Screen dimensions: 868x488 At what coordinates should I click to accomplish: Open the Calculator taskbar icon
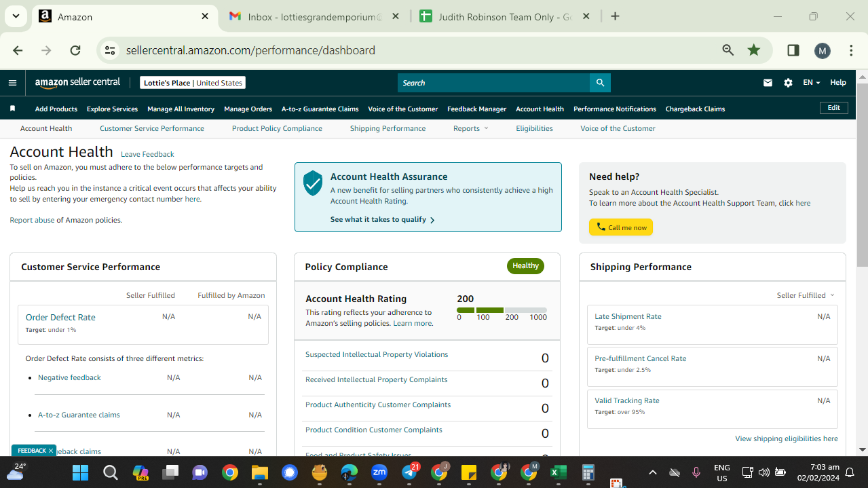click(x=588, y=472)
